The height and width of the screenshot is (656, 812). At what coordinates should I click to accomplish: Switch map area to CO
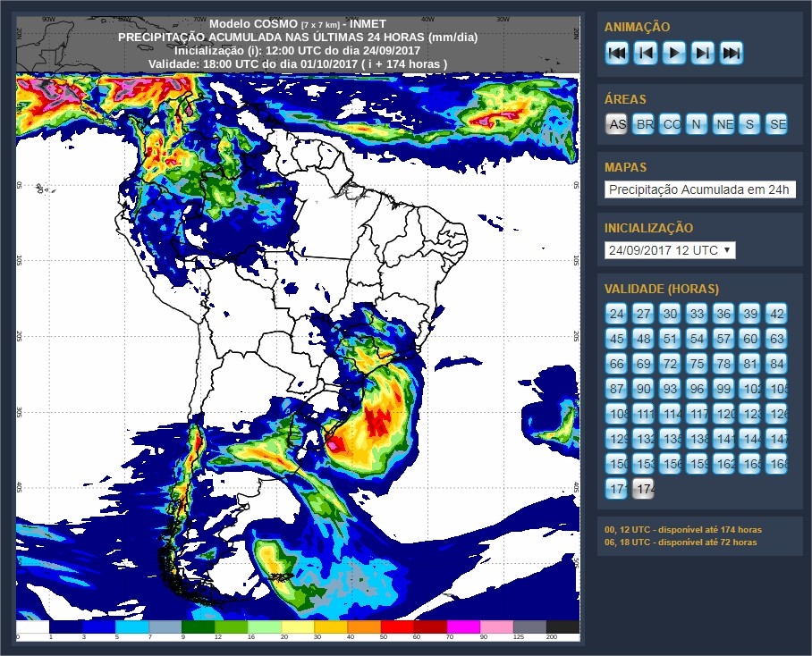[671, 124]
